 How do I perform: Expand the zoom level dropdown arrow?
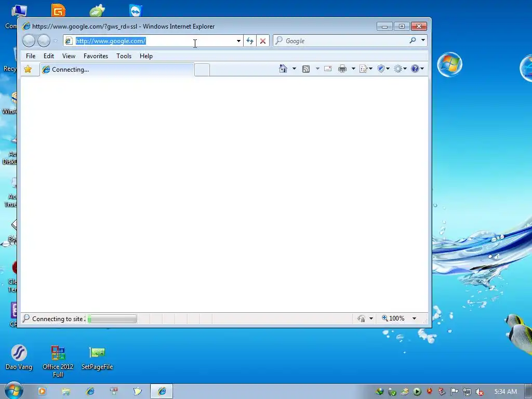(414, 318)
